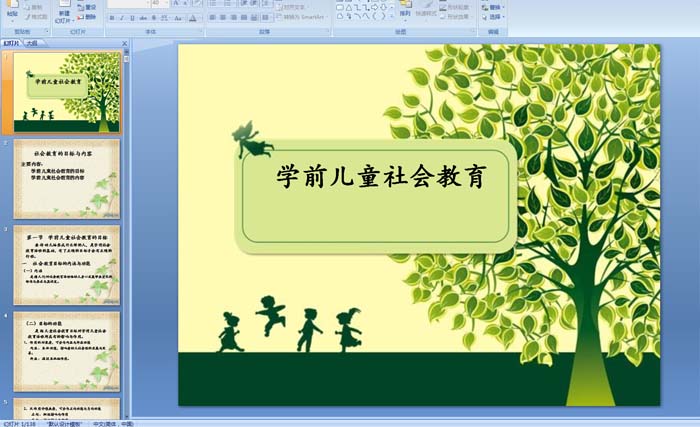The image size is (700, 427).
Task: Toggle underline formatting in ribbon
Action: (132, 18)
